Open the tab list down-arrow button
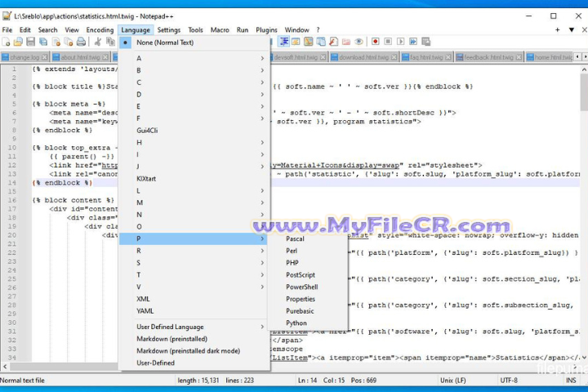 [572, 30]
